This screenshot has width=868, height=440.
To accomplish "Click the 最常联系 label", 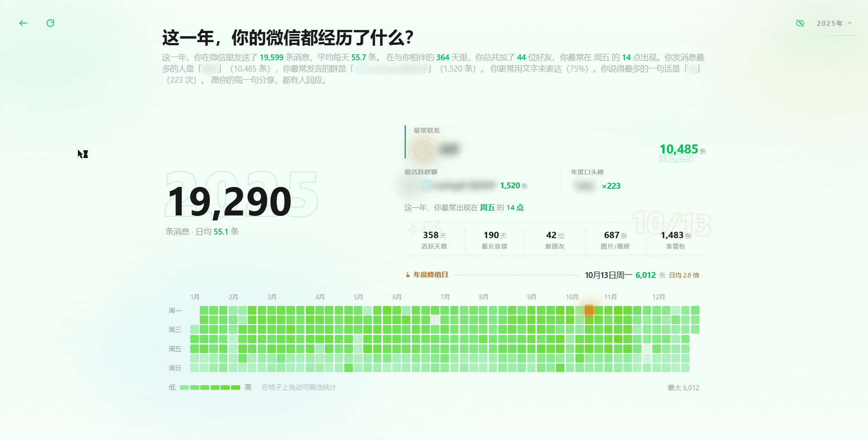I will point(427,130).
